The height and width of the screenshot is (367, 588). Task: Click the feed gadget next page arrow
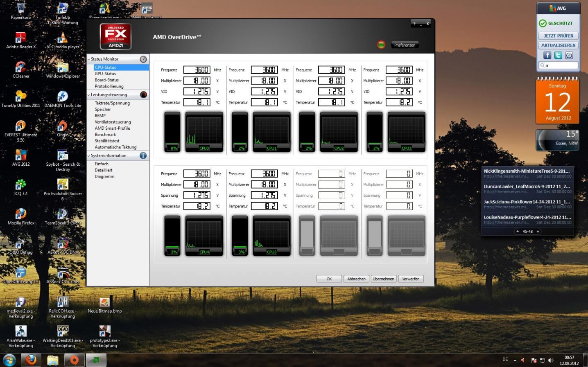coord(538,232)
